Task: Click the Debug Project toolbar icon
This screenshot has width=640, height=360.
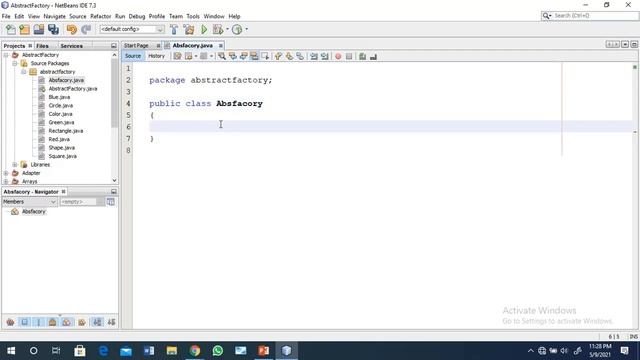Action: coord(218,29)
